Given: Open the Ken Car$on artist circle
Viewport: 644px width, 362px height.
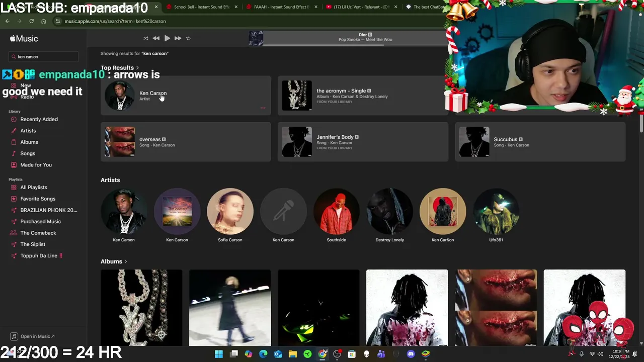Looking at the screenshot, I should [x=443, y=212].
